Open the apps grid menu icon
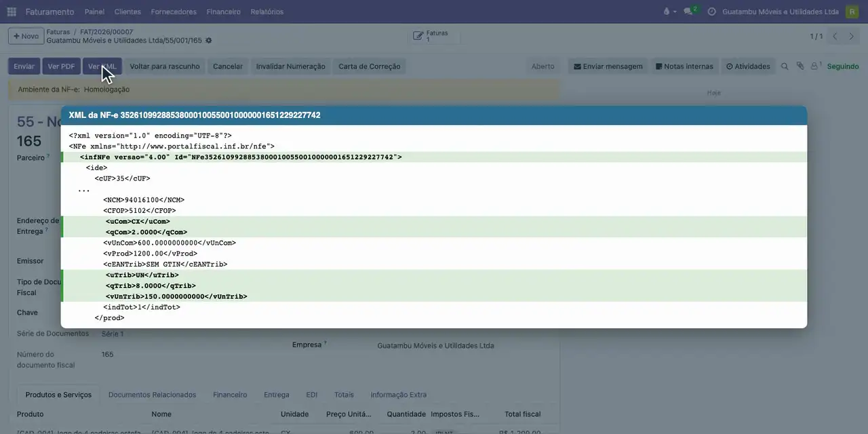868x434 pixels. 12,12
